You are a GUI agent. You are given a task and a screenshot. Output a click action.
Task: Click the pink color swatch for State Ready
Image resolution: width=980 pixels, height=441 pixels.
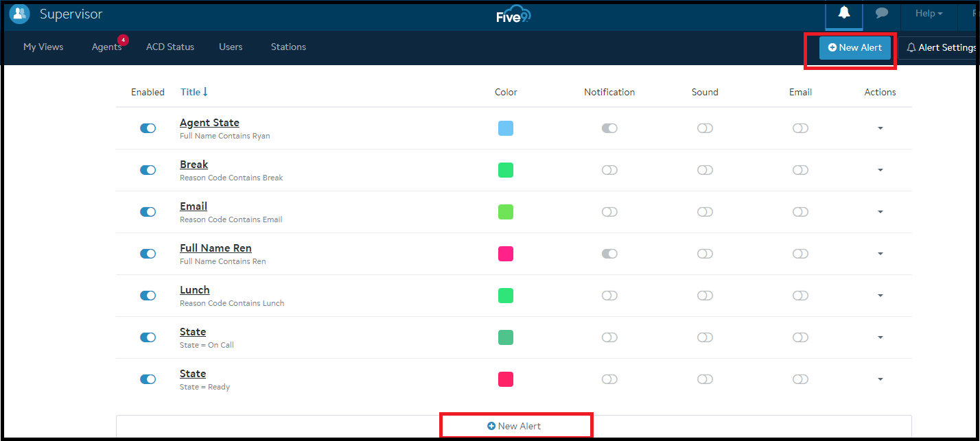point(505,379)
